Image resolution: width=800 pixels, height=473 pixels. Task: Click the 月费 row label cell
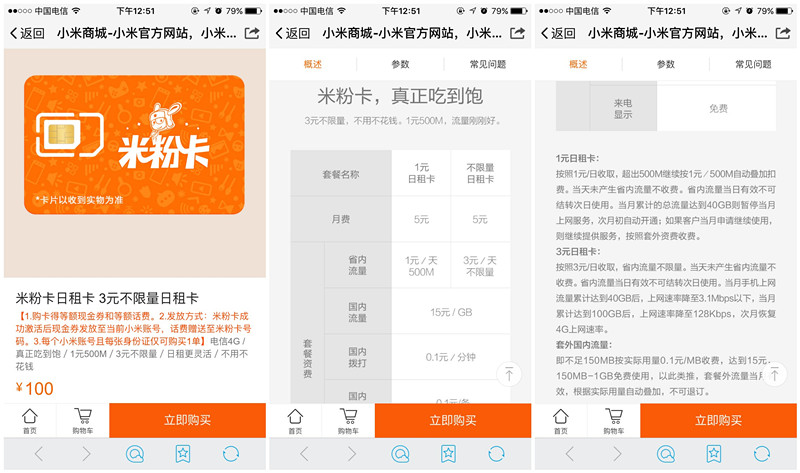coord(341,219)
